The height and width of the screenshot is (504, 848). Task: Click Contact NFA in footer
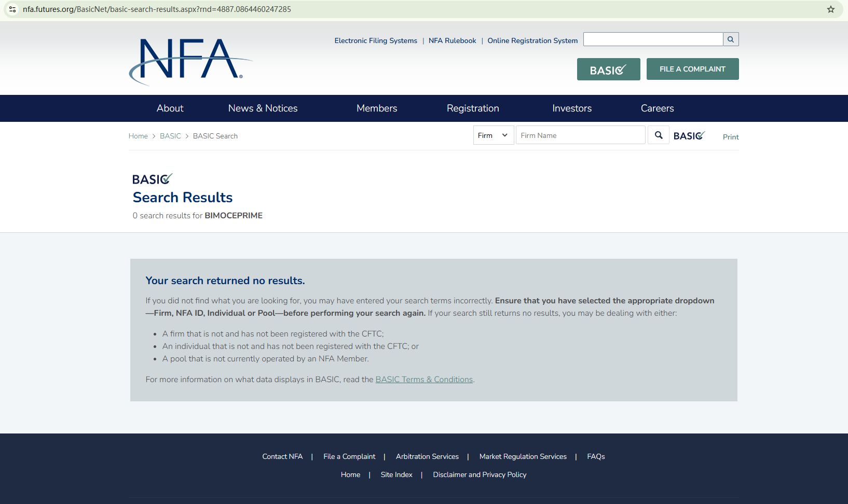point(282,456)
